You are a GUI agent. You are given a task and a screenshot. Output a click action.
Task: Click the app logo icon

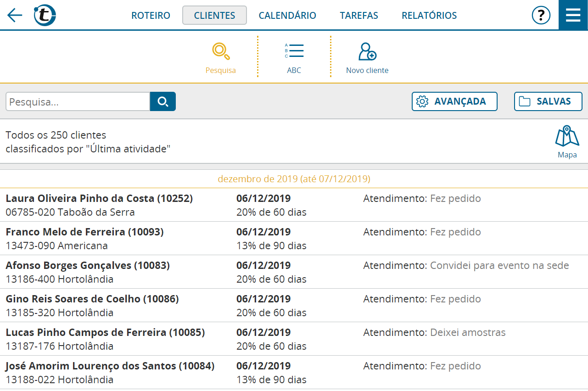tap(45, 15)
